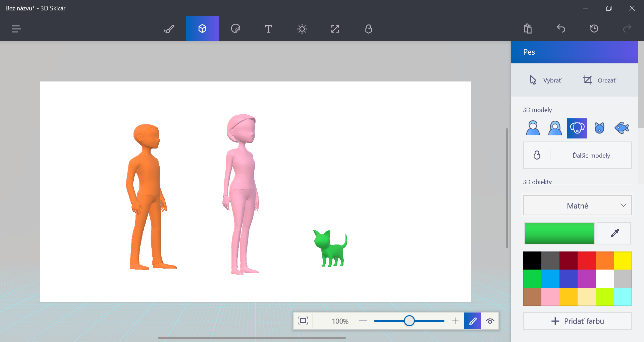Pick the eyedropper color tool
Screen dimensions: 644x342
click(614, 233)
